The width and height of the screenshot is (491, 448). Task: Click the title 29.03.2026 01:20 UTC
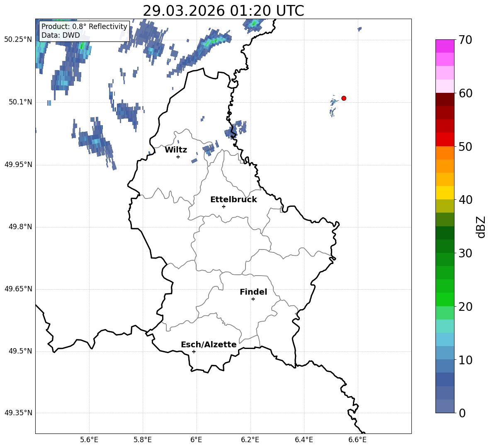(224, 11)
